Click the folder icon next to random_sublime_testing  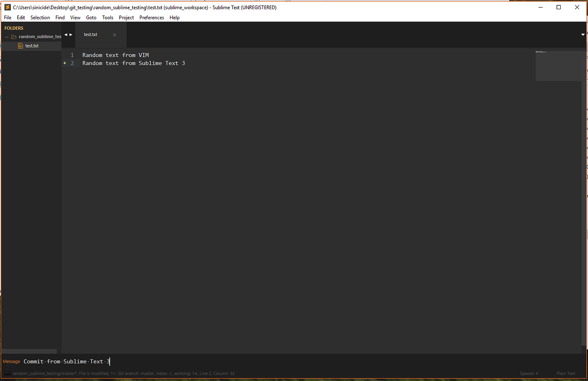coord(13,37)
